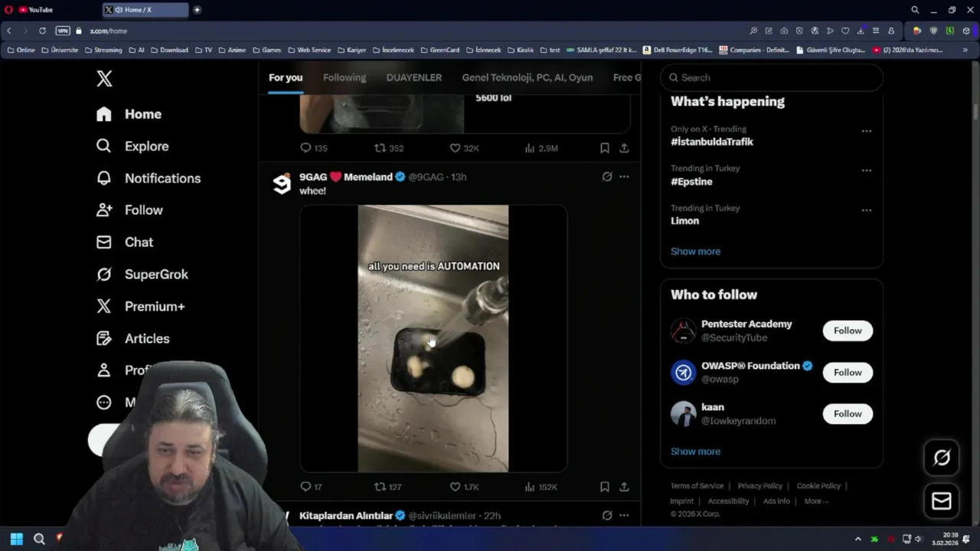Image resolution: width=980 pixels, height=551 pixels.
Task: Open the floating Messages envelope button
Action: pos(942,501)
